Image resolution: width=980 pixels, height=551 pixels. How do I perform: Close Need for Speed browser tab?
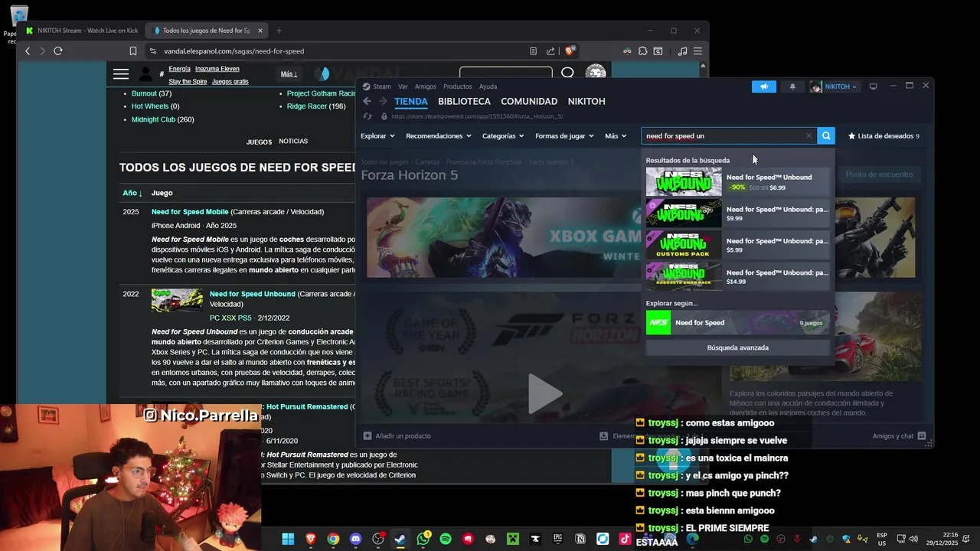click(260, 31)
